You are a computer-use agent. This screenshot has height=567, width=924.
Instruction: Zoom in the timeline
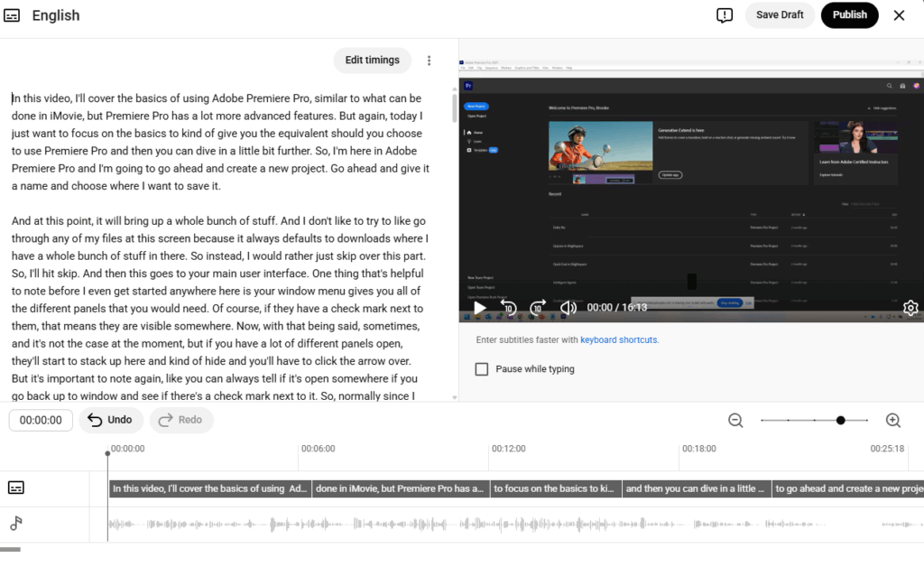[x=893, y=420]
